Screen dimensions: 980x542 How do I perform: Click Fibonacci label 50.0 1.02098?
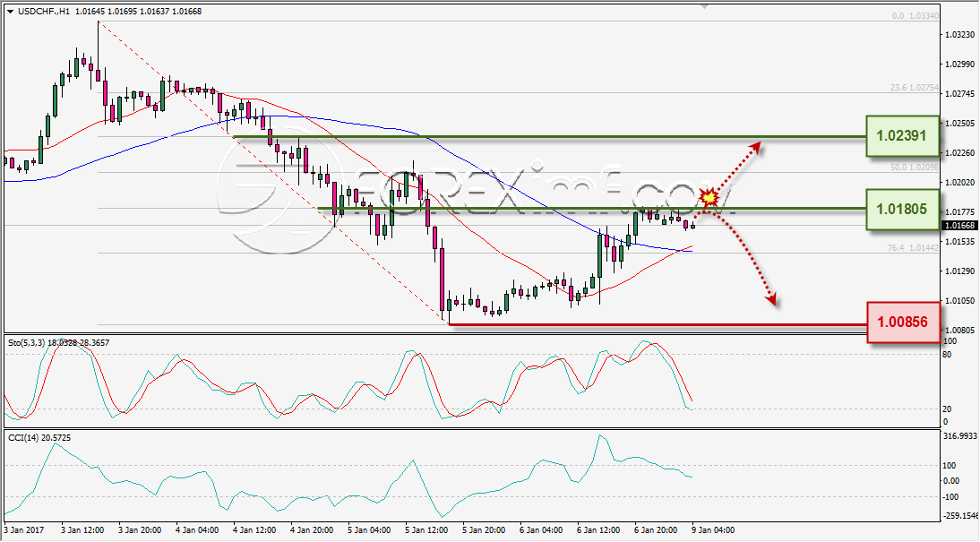pos(915,168)
